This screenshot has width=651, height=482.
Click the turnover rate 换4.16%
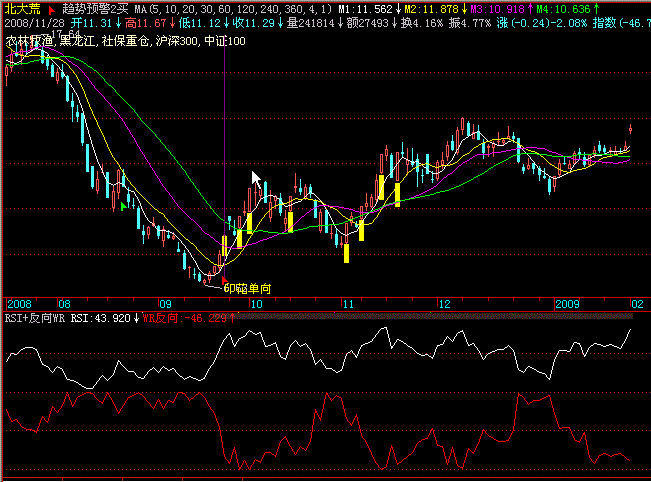click(x=422, y=23)
